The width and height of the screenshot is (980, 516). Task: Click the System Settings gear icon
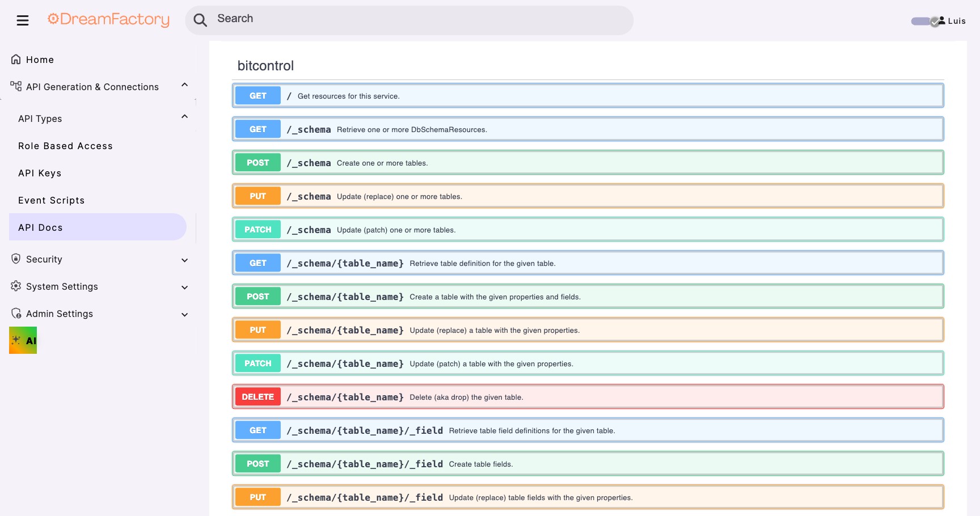coord(15,286)
